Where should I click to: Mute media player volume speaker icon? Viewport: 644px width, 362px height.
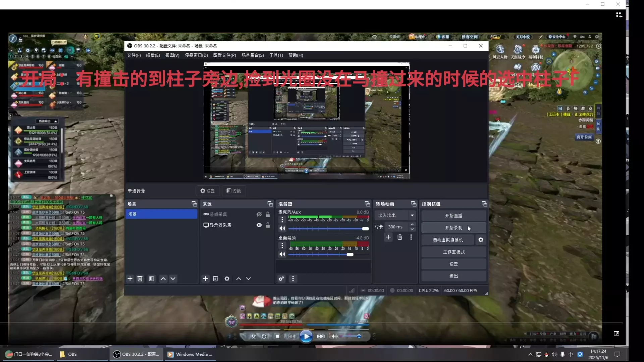click(334, 336)
